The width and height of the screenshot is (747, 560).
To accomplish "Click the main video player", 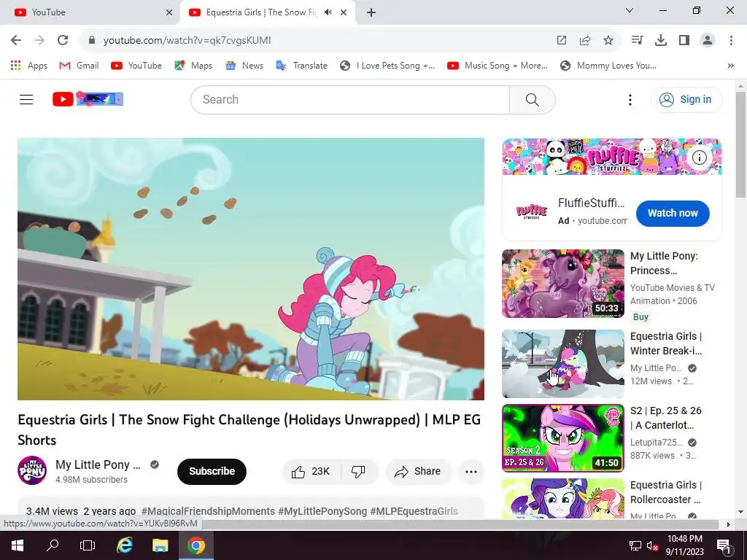I will pos(251,269).
